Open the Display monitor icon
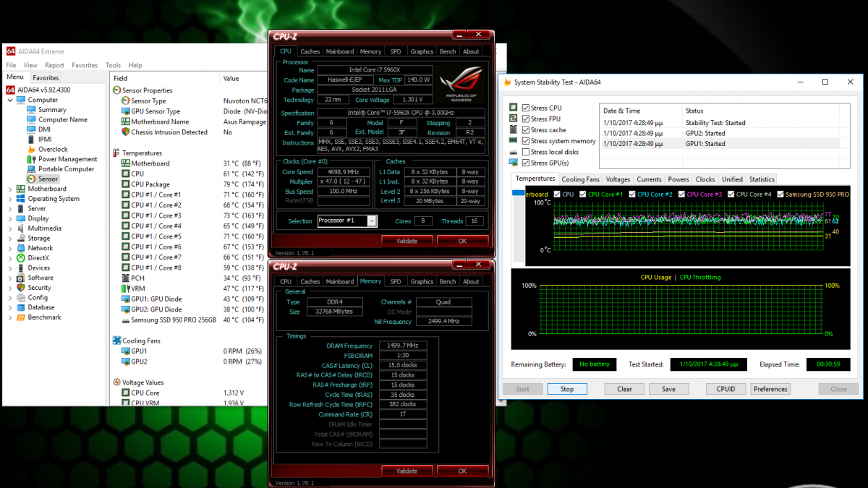868x488 pixels. point(21,218)
